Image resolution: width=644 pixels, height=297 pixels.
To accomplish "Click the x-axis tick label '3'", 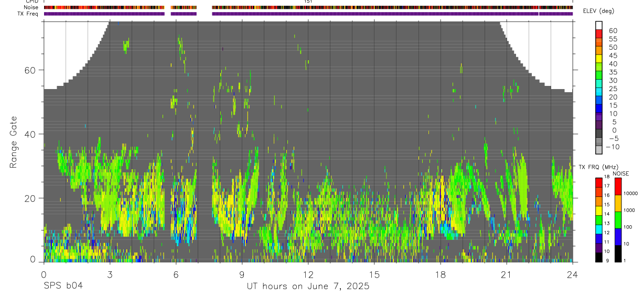I will pyautogui.click(x=110, y=274).
